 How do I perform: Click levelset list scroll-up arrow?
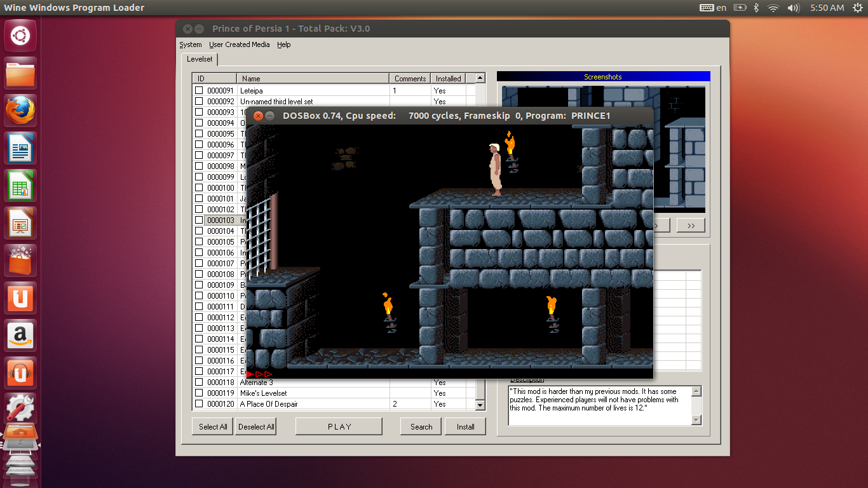coord(480,78)
